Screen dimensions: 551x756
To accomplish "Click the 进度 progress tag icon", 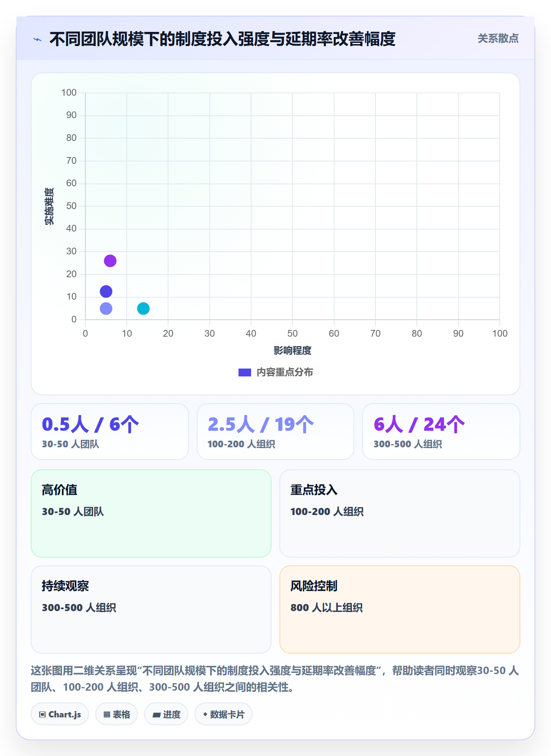I will (157, 715).
